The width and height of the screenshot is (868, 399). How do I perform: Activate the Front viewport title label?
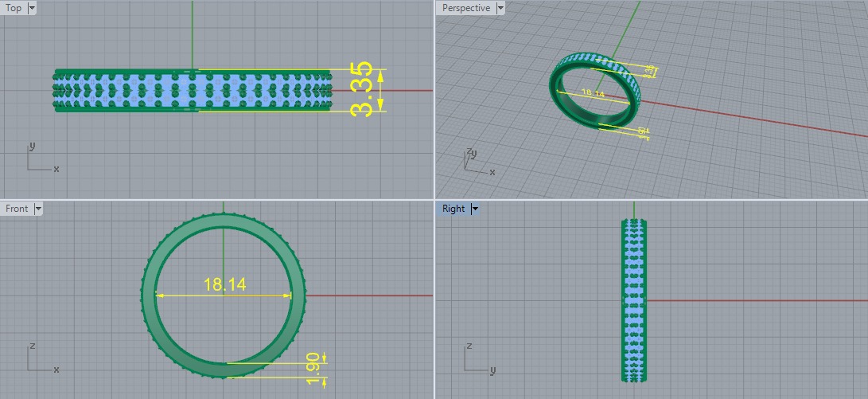(x=17, y=209)
